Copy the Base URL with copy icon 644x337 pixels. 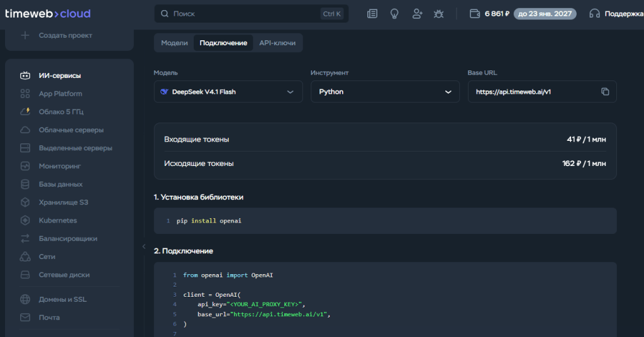(605, 92)
